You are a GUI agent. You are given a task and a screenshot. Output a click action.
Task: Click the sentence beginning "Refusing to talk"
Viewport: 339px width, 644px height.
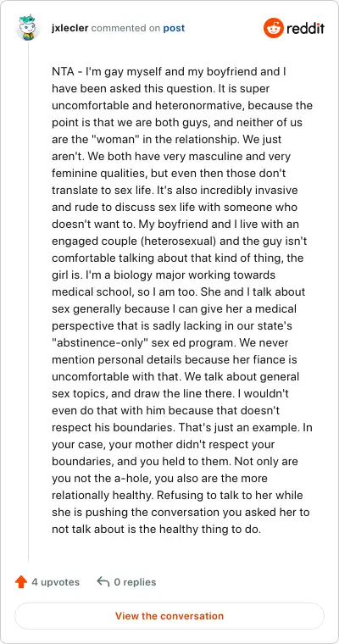point(181,512)
